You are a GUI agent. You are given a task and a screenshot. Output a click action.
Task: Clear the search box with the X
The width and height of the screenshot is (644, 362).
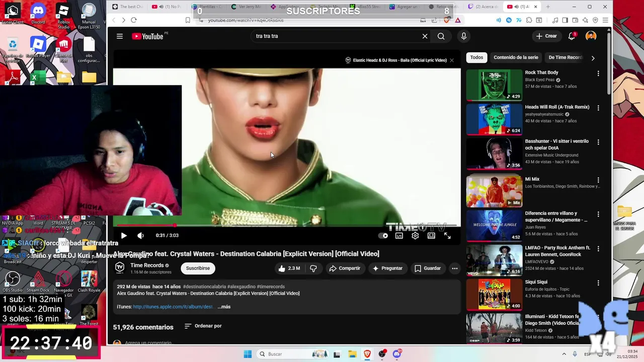(425, 36)
